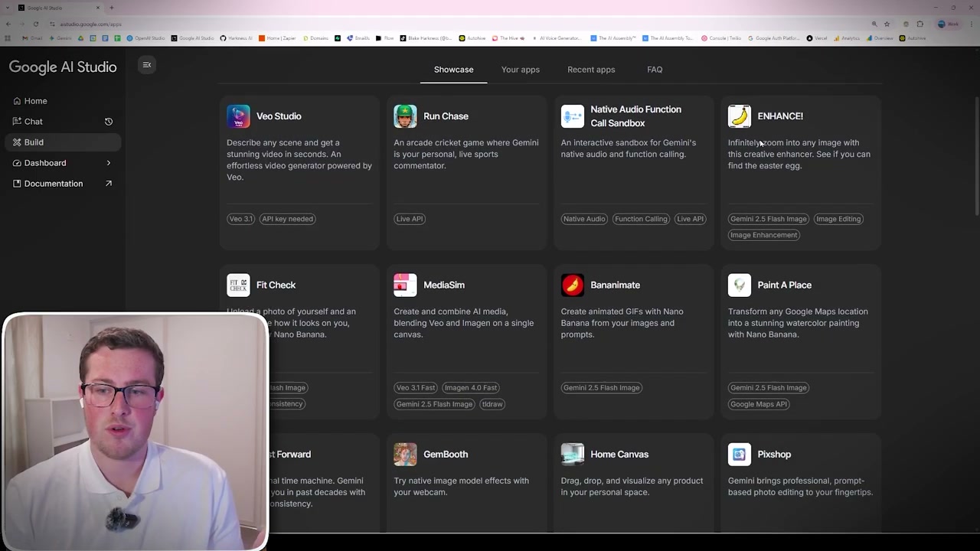Screen dimensions: 980x551
Task: Open the Veo Studio title link
Action: click(x=279, y=116)
